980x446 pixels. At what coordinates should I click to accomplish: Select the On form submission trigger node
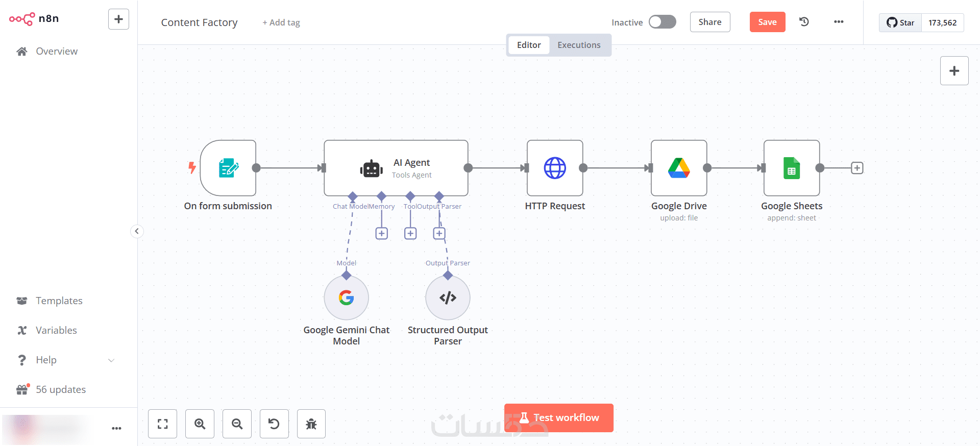pyautogui.click(x=228, y=168)
